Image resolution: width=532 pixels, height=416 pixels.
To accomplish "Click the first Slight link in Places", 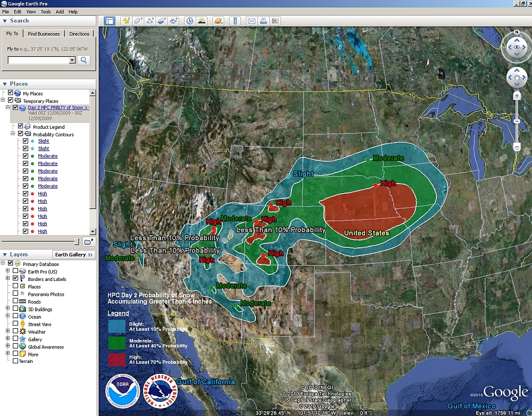I will (x=44, y=141).
